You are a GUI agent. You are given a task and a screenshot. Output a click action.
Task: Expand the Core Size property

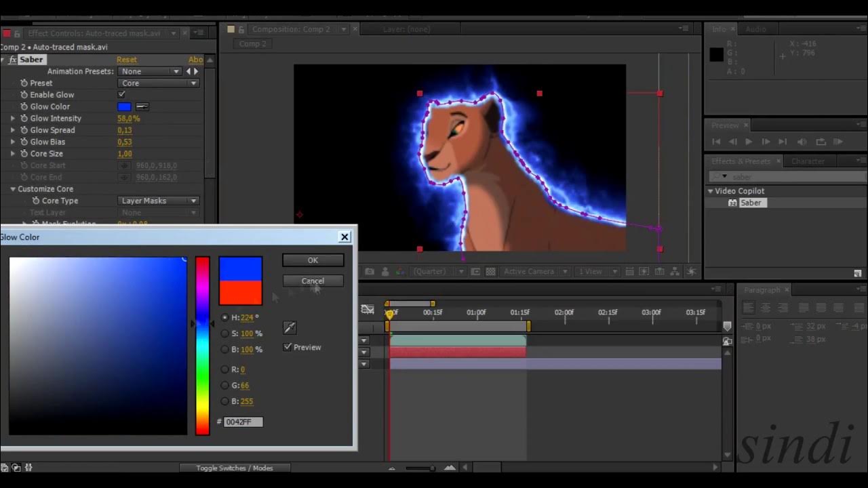[13, 154]
